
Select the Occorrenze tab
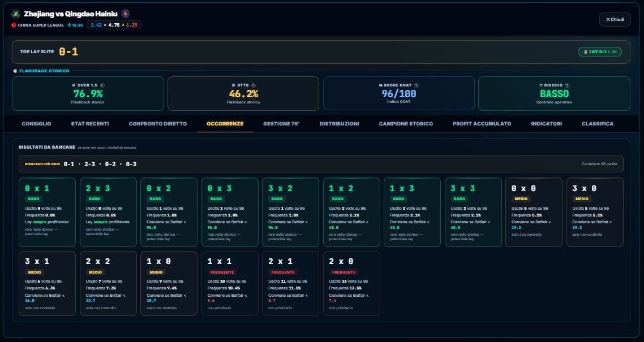[x=225, y=123]
